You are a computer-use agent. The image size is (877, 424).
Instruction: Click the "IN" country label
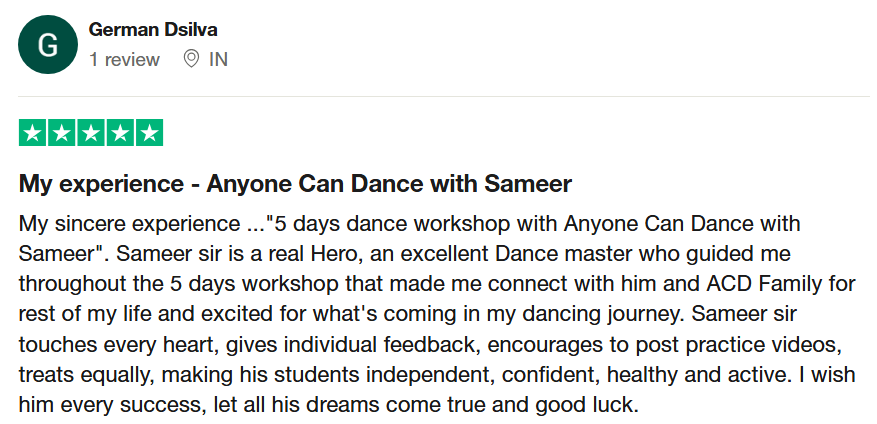[218, 59]
